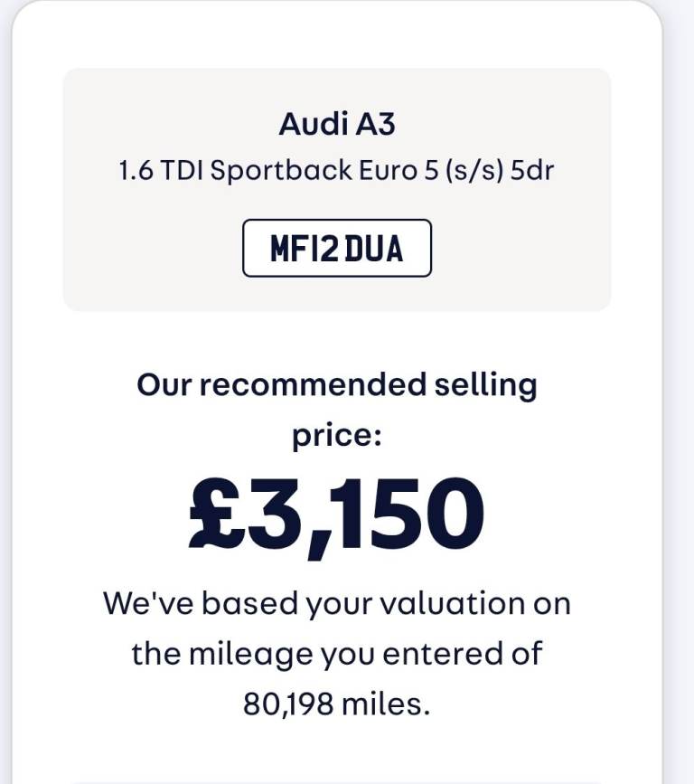This screenshot has height=784, width=694.
Task: Click the 'DUA' portion of the plate
Action: tap(374, 249)
